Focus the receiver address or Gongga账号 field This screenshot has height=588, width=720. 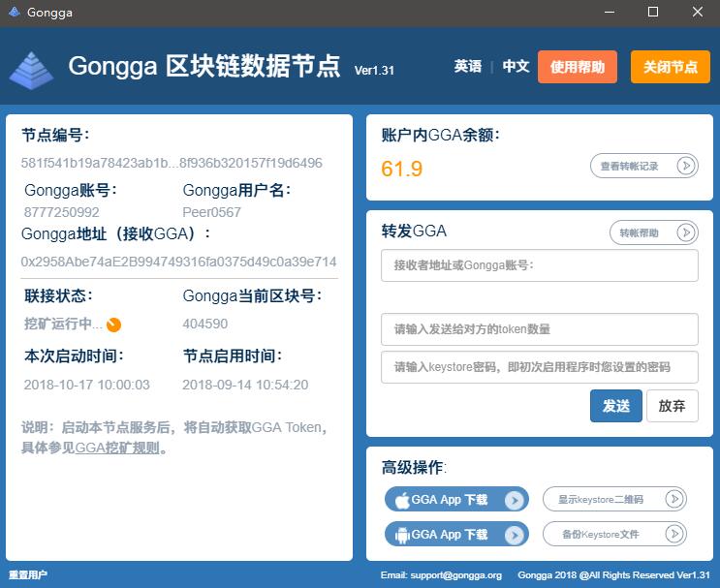[x=539, y=265]
